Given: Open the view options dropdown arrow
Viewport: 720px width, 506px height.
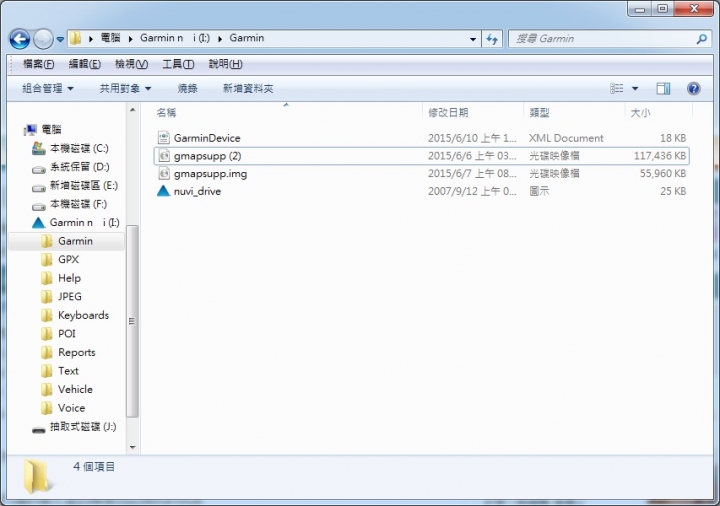Looking at the screenshot, I should tap(635, 89).
